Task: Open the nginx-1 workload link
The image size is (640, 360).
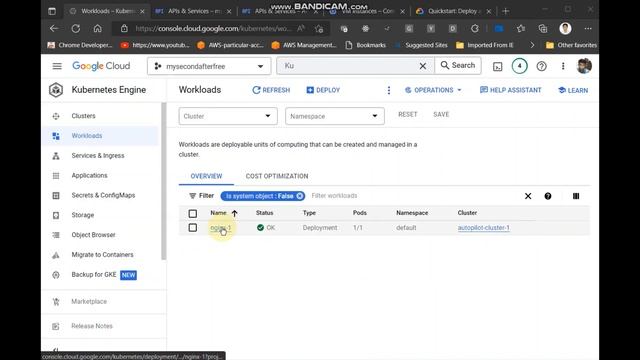Action: (220, 228)
